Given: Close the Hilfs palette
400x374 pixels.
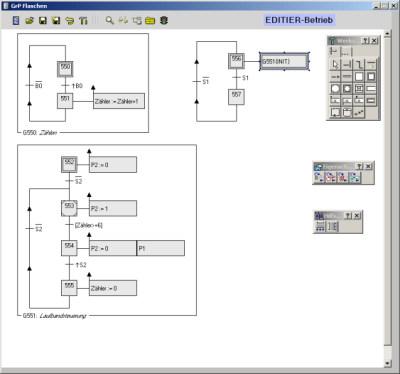Looking at the screenshot, I should 357,216.
